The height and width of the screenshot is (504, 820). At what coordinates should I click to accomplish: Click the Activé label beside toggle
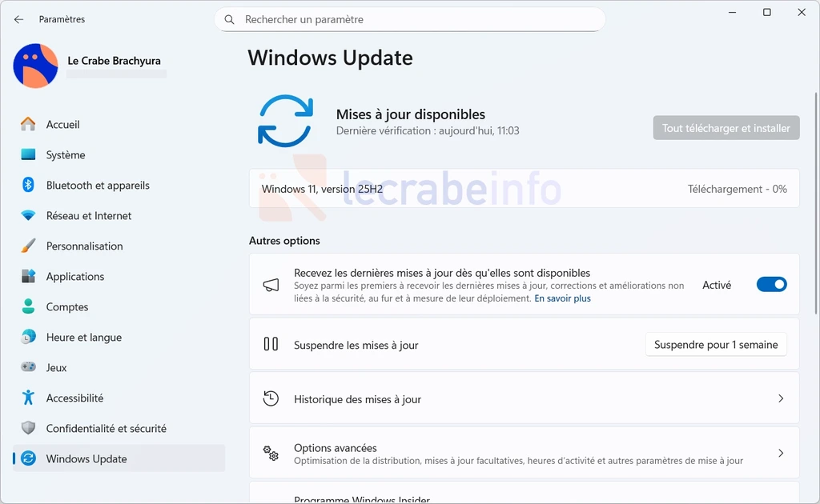(x=717, y=285)
